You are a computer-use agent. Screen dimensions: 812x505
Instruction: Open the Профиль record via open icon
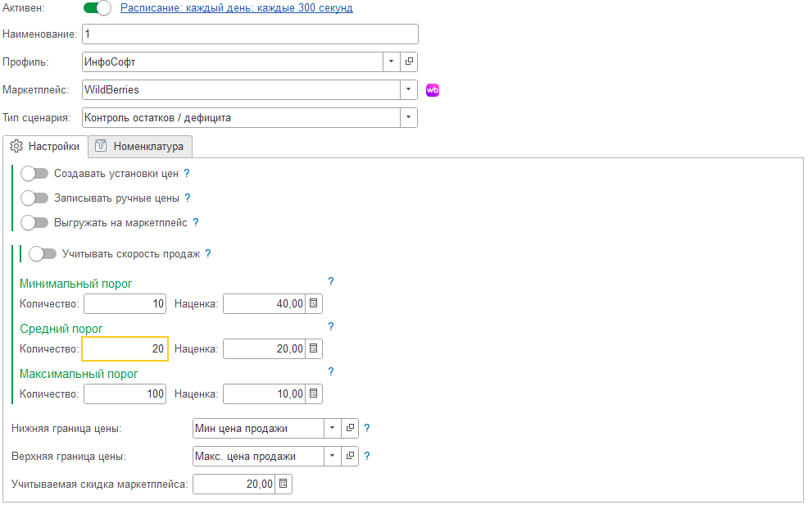pyautogui.click(x=409, y=61)
